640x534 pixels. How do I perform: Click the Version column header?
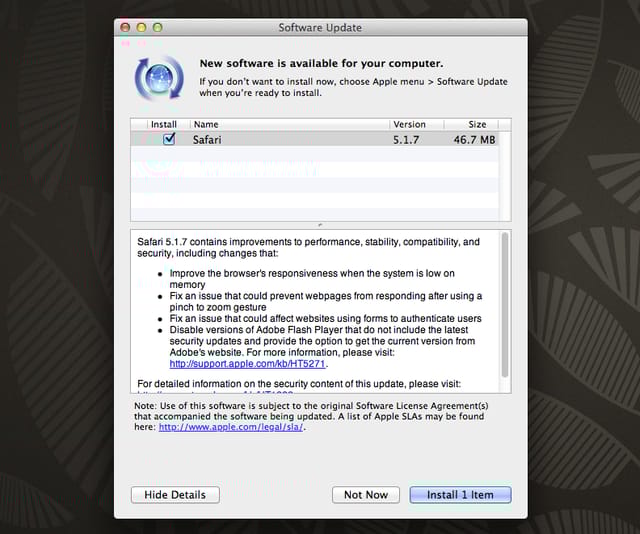coord(416,124)
